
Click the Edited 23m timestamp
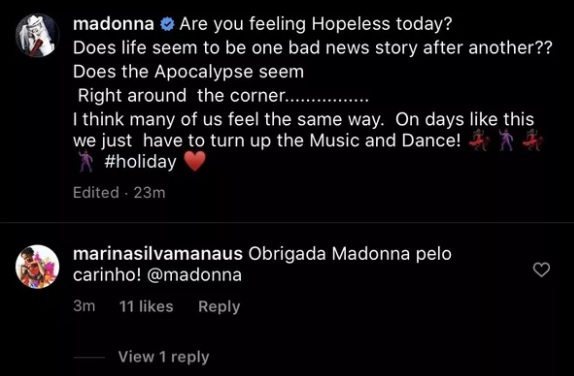point(119,193)
